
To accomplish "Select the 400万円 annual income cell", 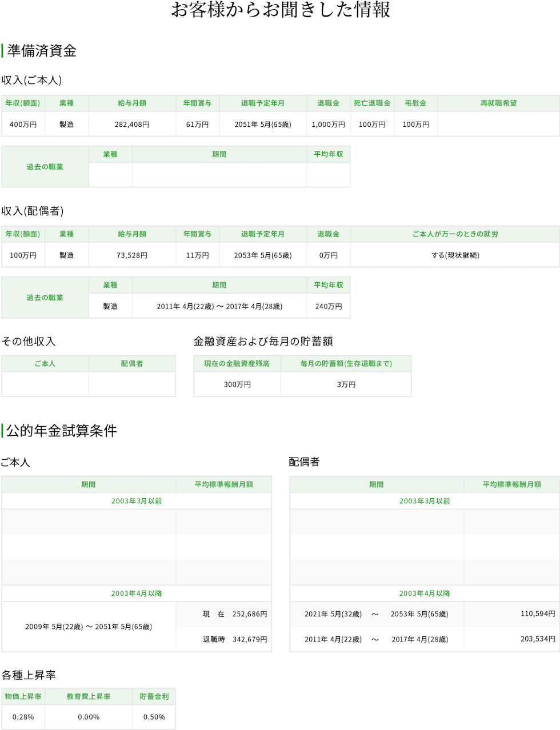I will pos(23,124).
